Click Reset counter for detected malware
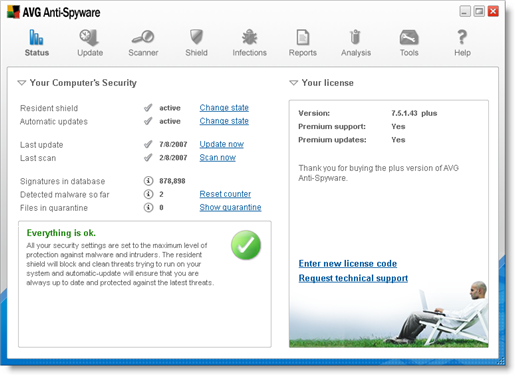The width and height of the screenshot is (516, 376). [225, 194]
